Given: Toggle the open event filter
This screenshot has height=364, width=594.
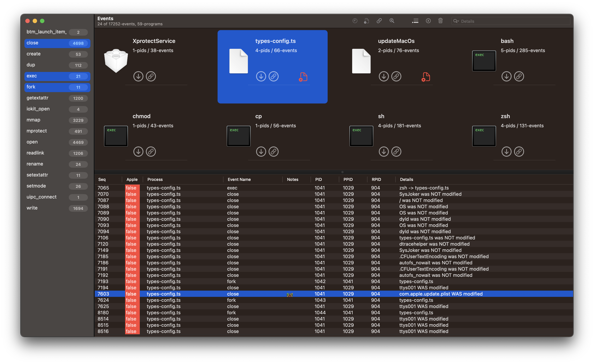Looking at the screenshot, I should [57, 142].
